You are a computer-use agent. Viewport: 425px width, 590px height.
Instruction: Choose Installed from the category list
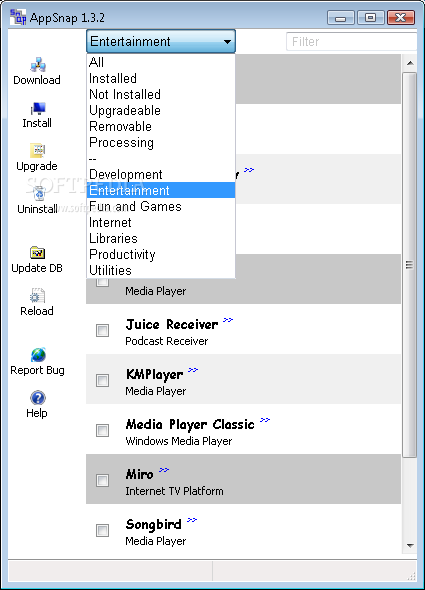[x=161, y=78]
